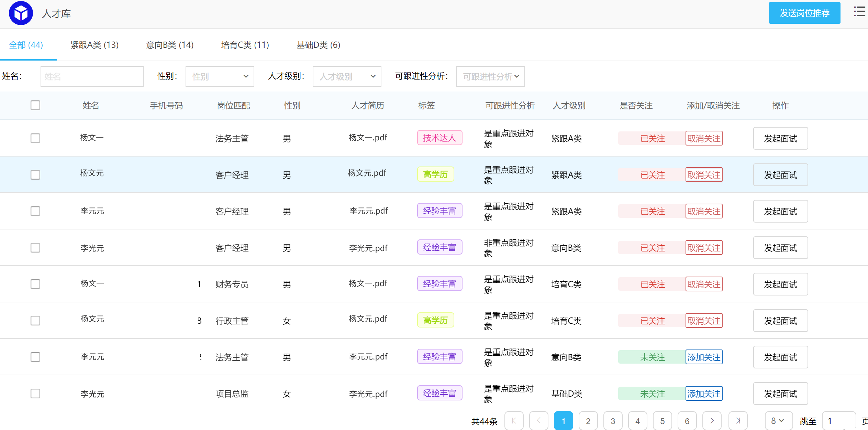The height and width of the screenshot is (430, 868).
Task: Click the 技术达人 tag
Action: click(x=440, y=138)
